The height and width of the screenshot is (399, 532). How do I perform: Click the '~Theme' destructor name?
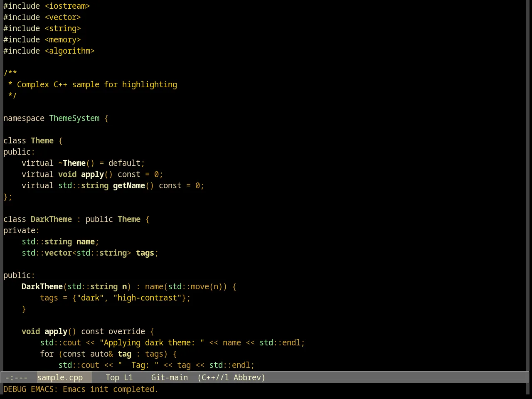click(72, 163)
